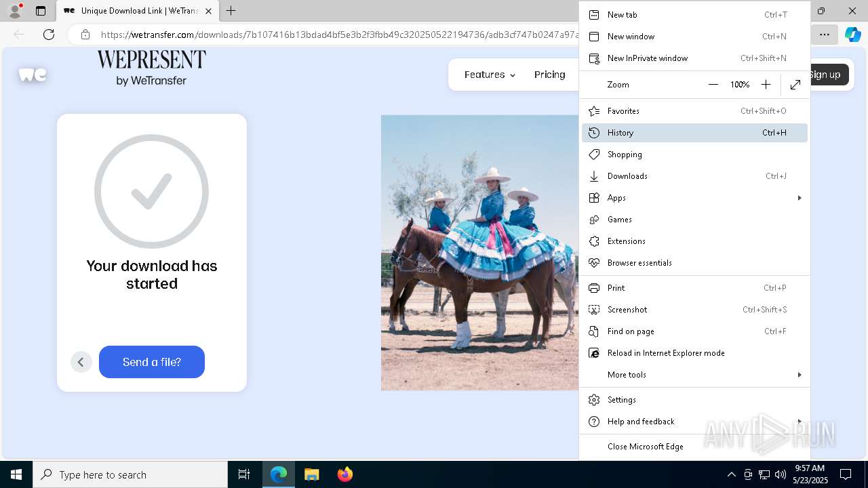Click the horse riders promotional image
Viewport: 868px width, 488px height.
pyautogui.click(x=479, y=253)
